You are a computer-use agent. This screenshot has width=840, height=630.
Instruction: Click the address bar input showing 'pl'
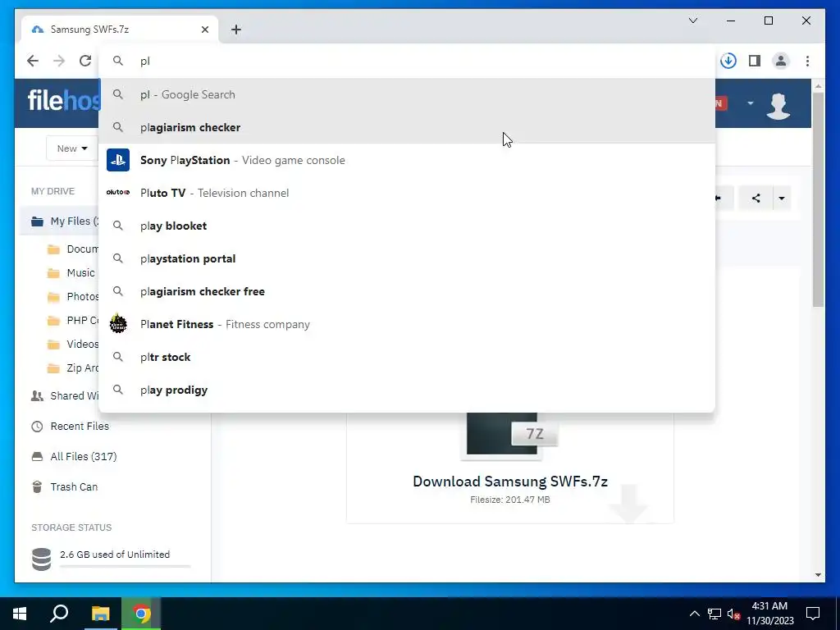click(x=407, y=61)
